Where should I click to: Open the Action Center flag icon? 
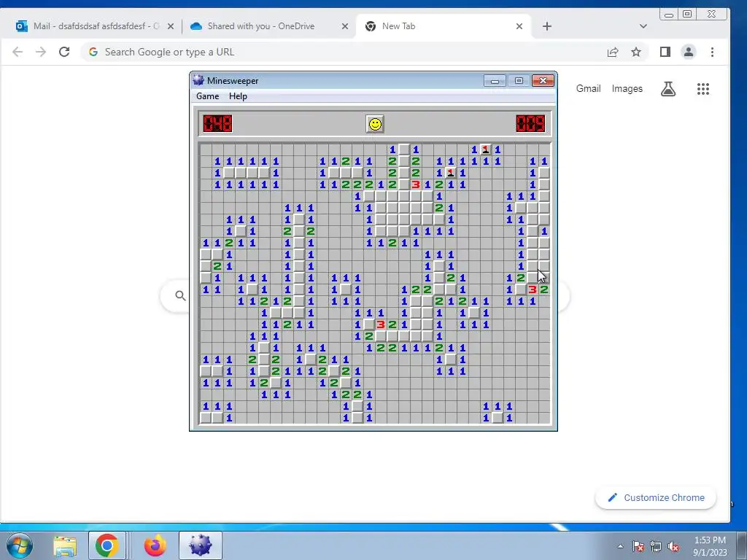point(638,546)
